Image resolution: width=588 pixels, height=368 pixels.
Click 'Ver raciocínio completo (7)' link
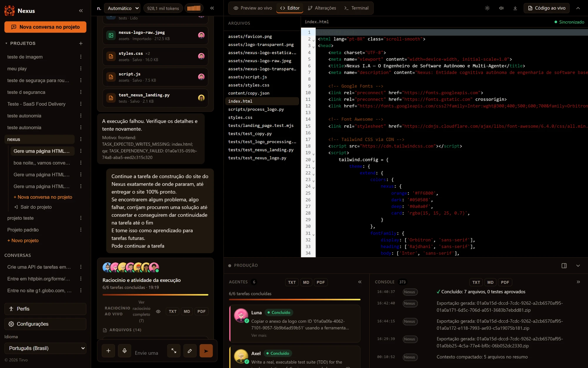[141, 311]
